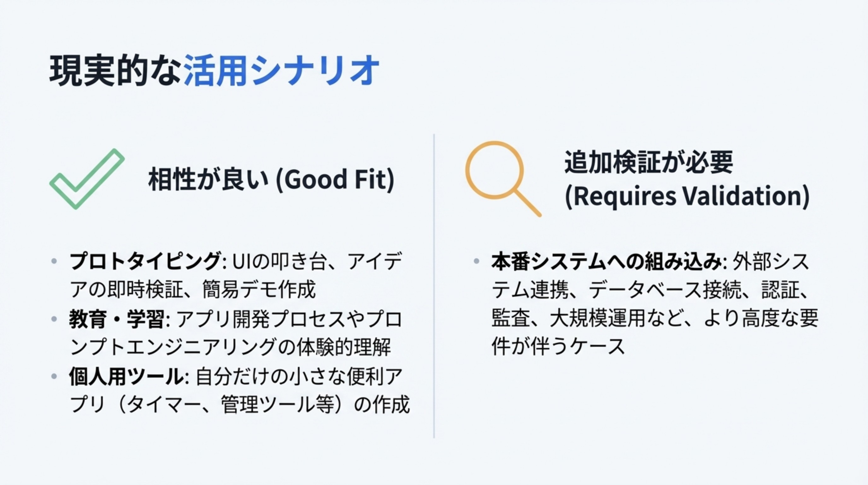The image size is (868, 485).
Task: Click the 追加検証が必要 heading
Action: [649, 162]
